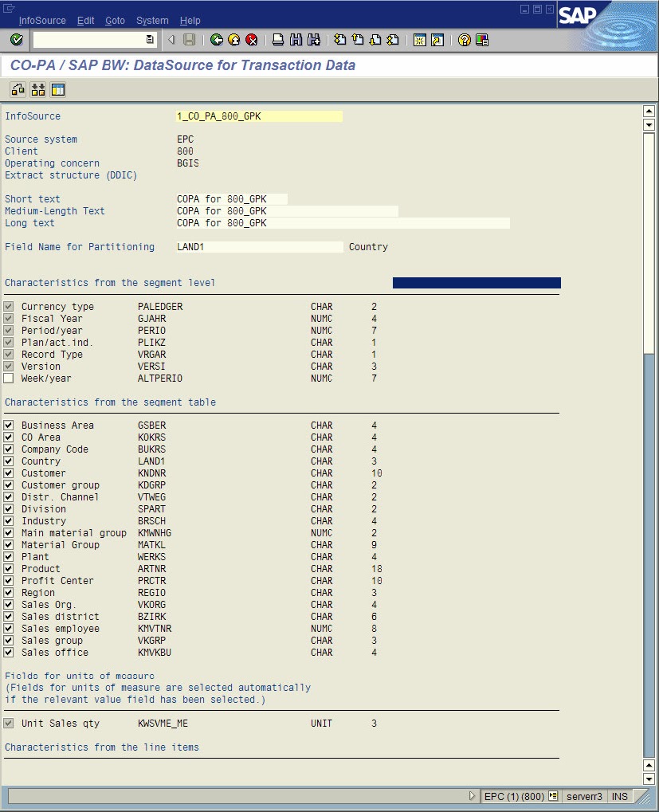The image size is (659, 812).
Task: Click the Generate Shortcut icon
Action: tap(437, 40)
